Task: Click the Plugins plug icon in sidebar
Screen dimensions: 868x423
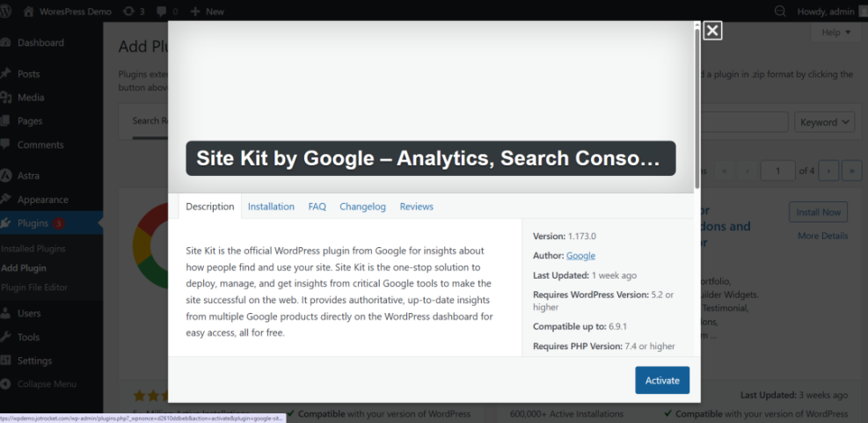Action: point(5,223)
